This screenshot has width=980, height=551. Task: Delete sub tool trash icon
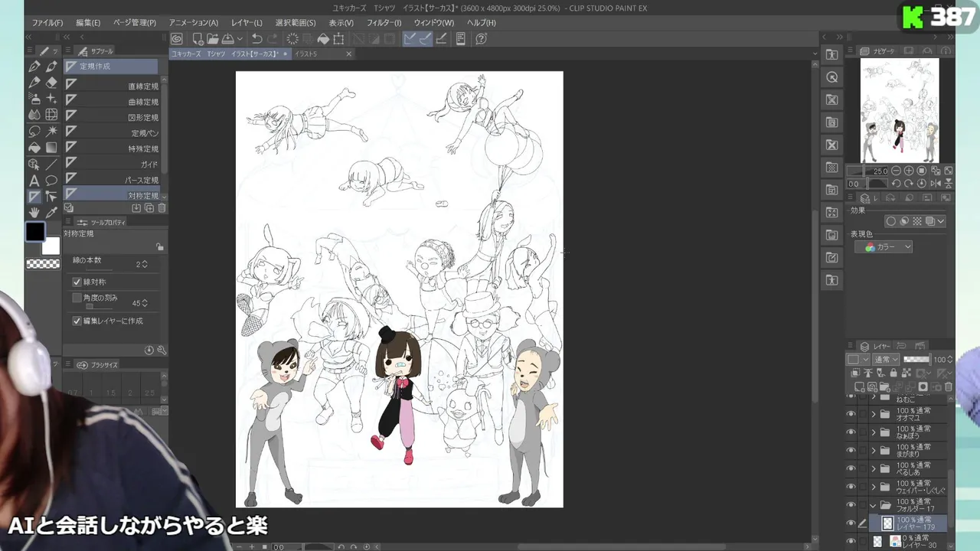[x=162, y=208]
